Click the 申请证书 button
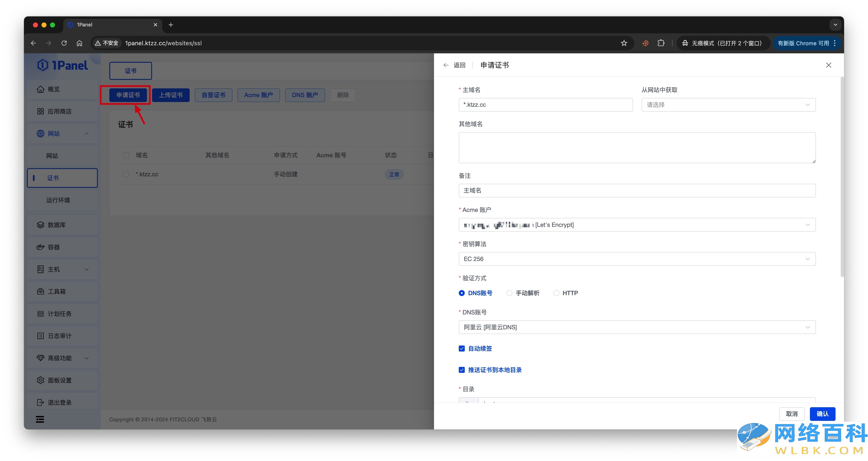The height and width of the screenshot is (461, 868). 128,95
